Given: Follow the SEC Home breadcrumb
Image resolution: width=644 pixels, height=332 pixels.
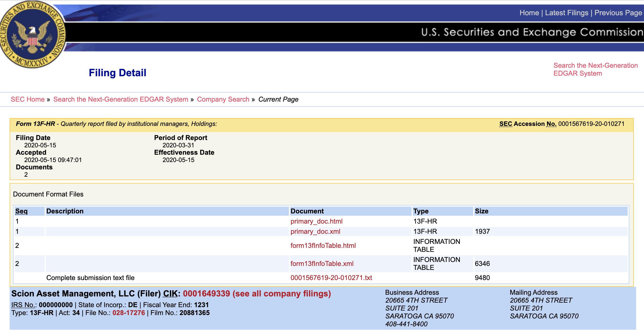Looking at the screenshot, I should [x=28, y=99].
